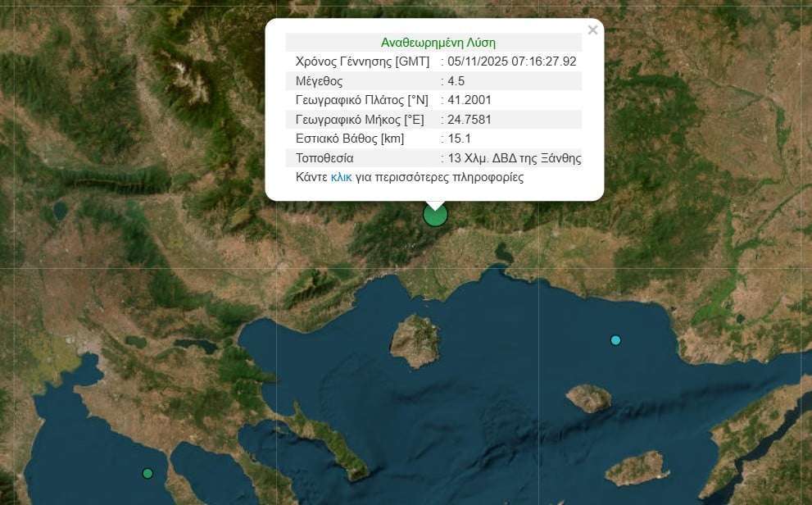Close the earthquake info popup

point(592,30)
